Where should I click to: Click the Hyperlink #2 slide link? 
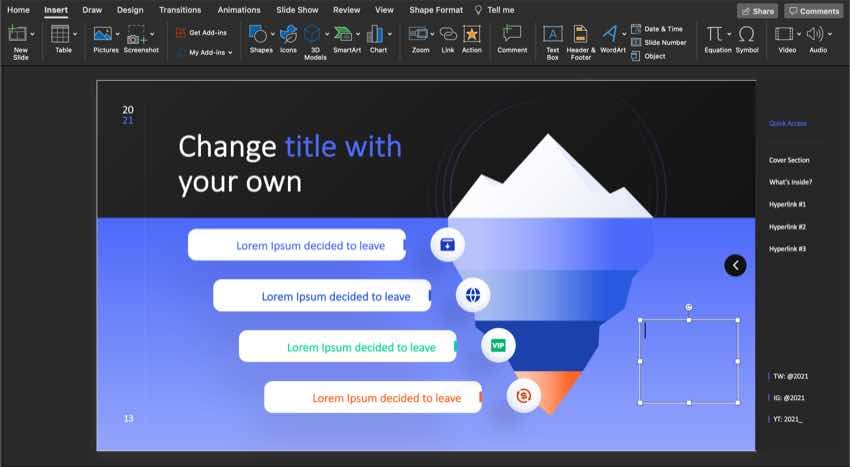click(787, 226)
